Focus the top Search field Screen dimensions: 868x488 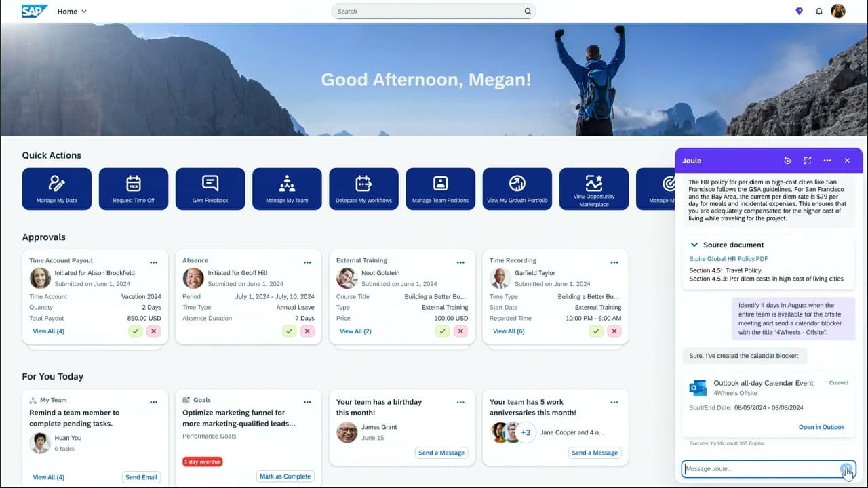click(433, 12)
